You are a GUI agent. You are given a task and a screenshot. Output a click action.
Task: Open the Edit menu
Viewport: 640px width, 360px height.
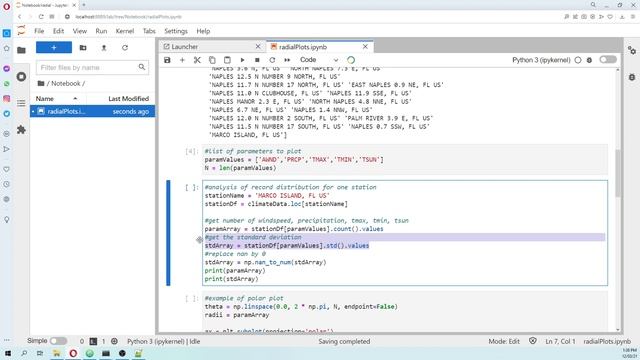pos(58,31)
